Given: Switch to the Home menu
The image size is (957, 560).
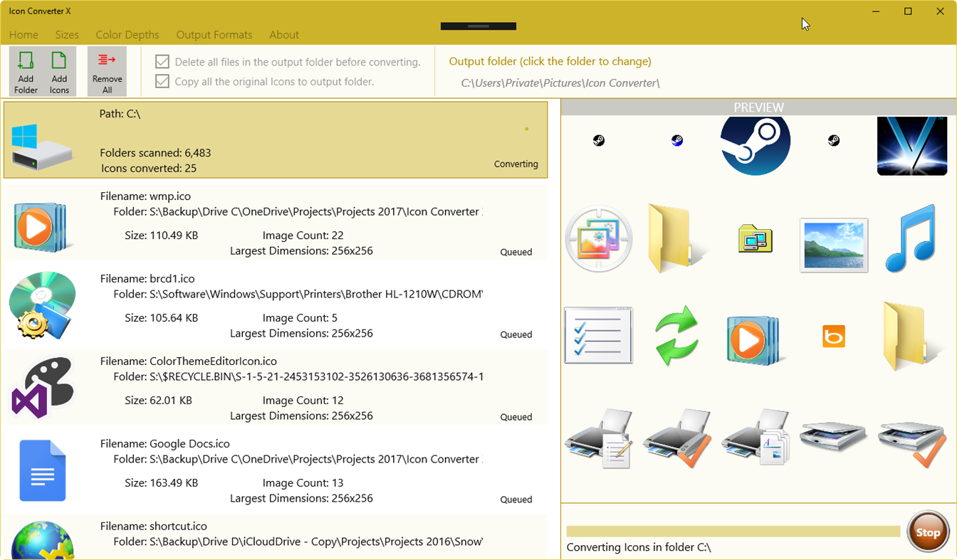Looking at the screenshot, I should 23,34.
